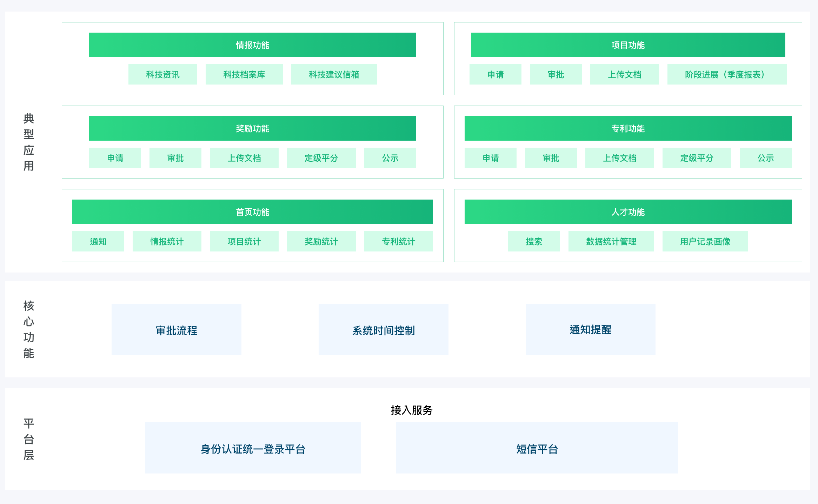Click the 科技档案库 box
The width and height of the screenshot is (818, 504).
click(x=244, y=74)
